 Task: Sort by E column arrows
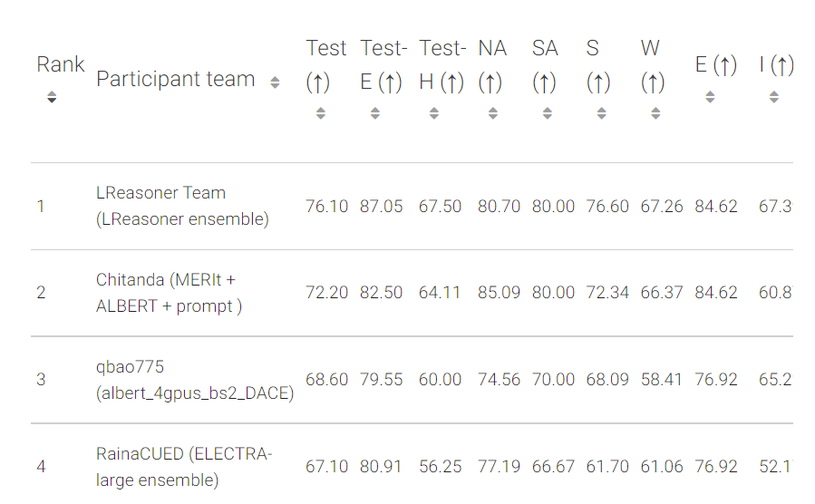(710, 96)
